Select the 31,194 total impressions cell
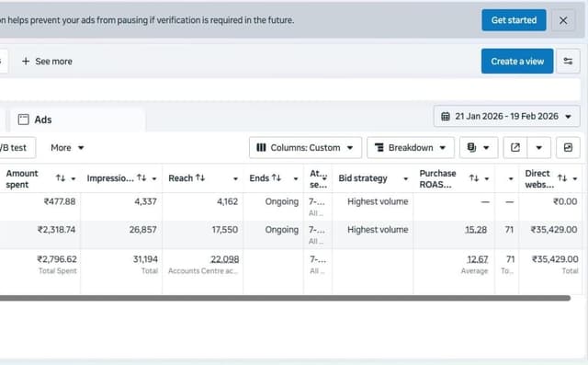The height and width of the screenshot is (365, 588). (145, 259)
